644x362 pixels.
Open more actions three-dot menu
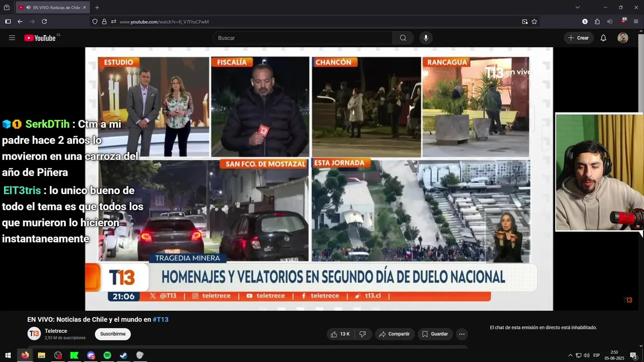[x=462, y=334]
